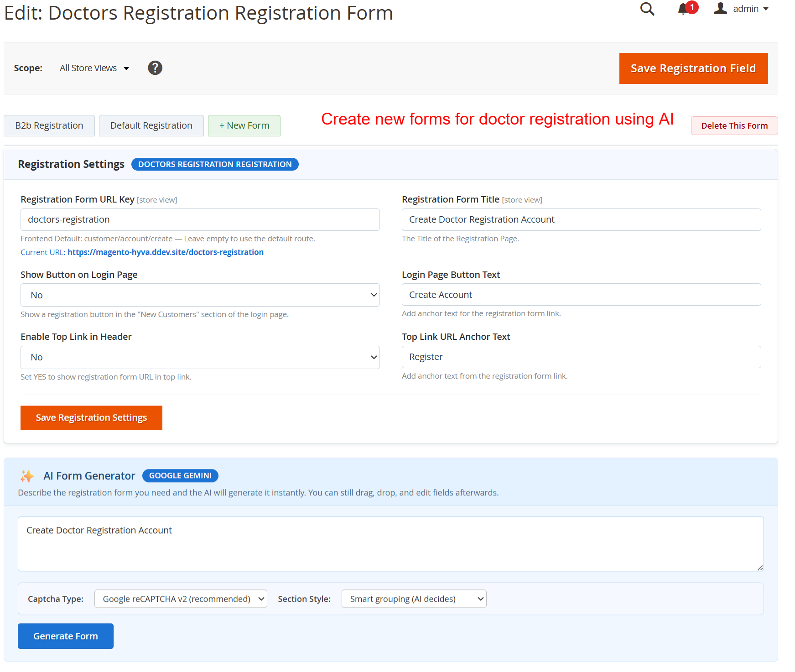Click the search magnifier icon
This screenshot has height=672, width=795.
tap(647, 9)
